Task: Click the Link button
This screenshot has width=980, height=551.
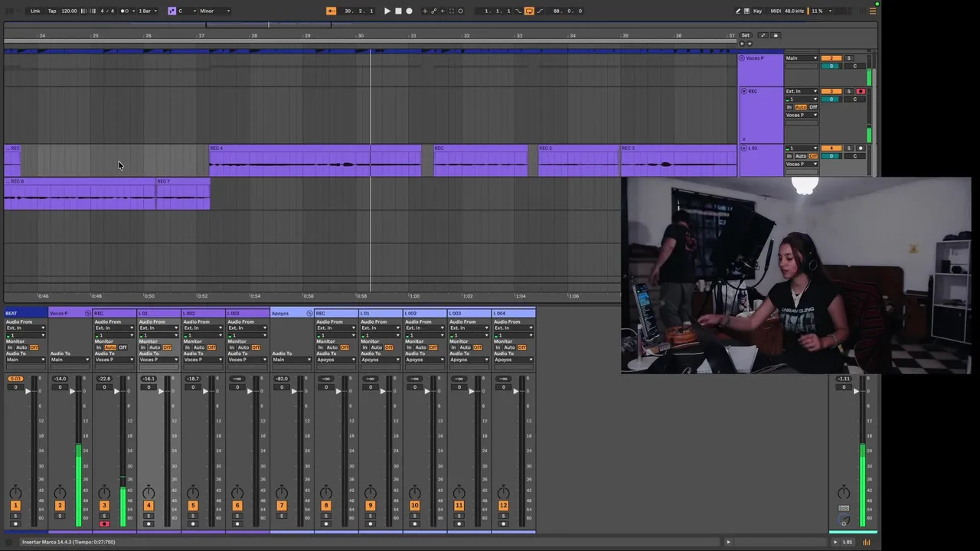Action: pyautogui.click(x=35, y=11)
